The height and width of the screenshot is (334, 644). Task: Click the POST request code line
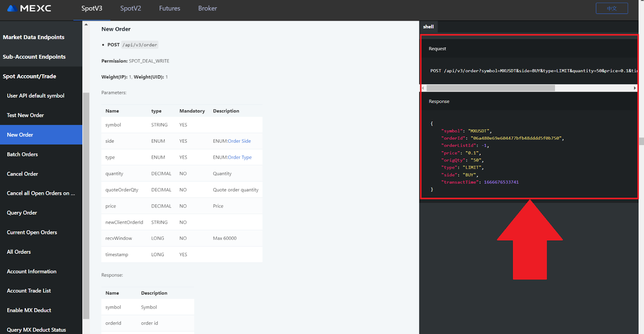534,71
